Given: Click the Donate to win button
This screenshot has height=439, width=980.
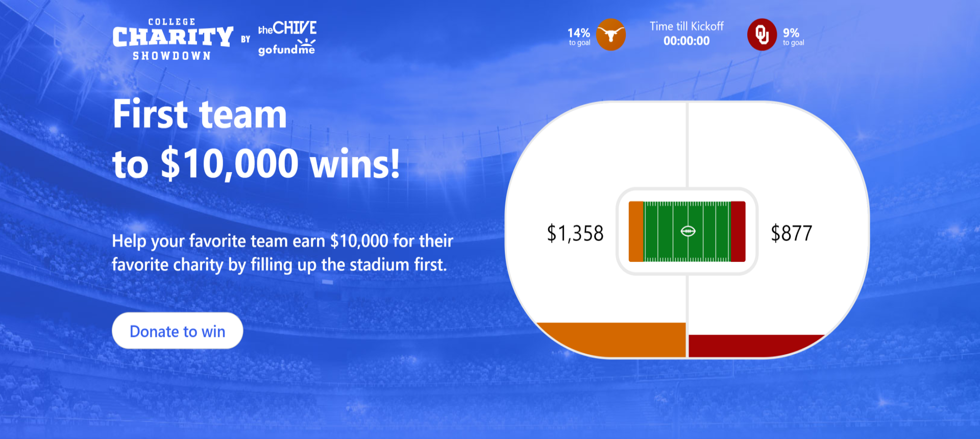Looking at the screenshot, I should click(177, 331).
